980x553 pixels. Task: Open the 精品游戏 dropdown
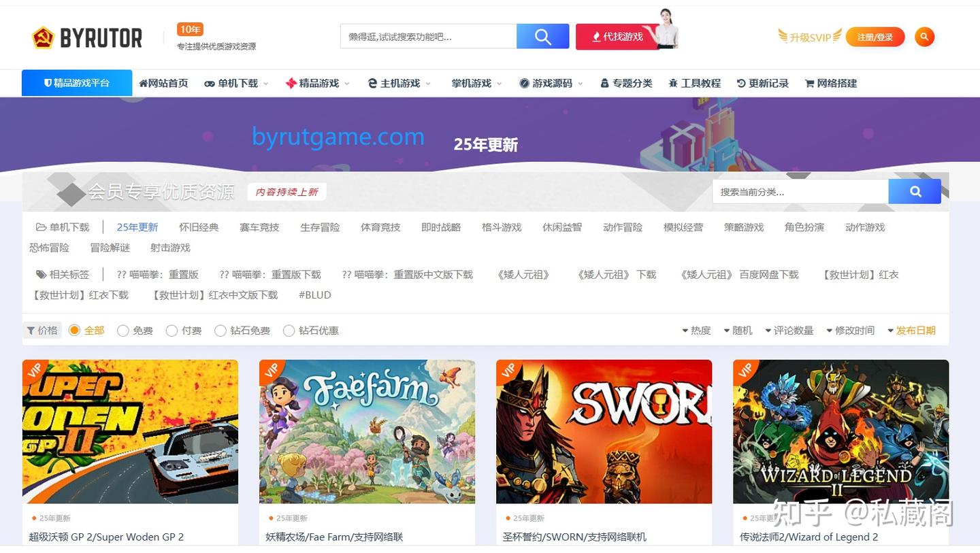click(316, 83)
